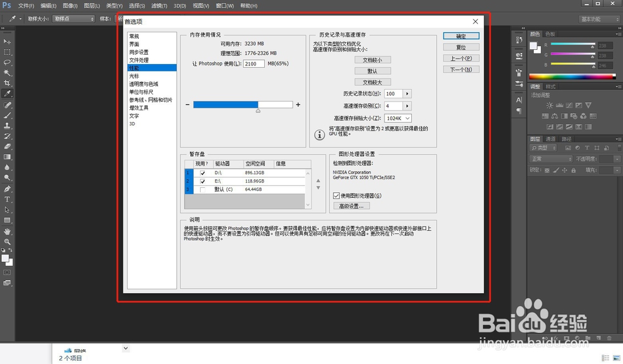The width and height of the screenshot is (623, 364).
Task: Select the Crop tool
Action: click(x=7, y=83)
